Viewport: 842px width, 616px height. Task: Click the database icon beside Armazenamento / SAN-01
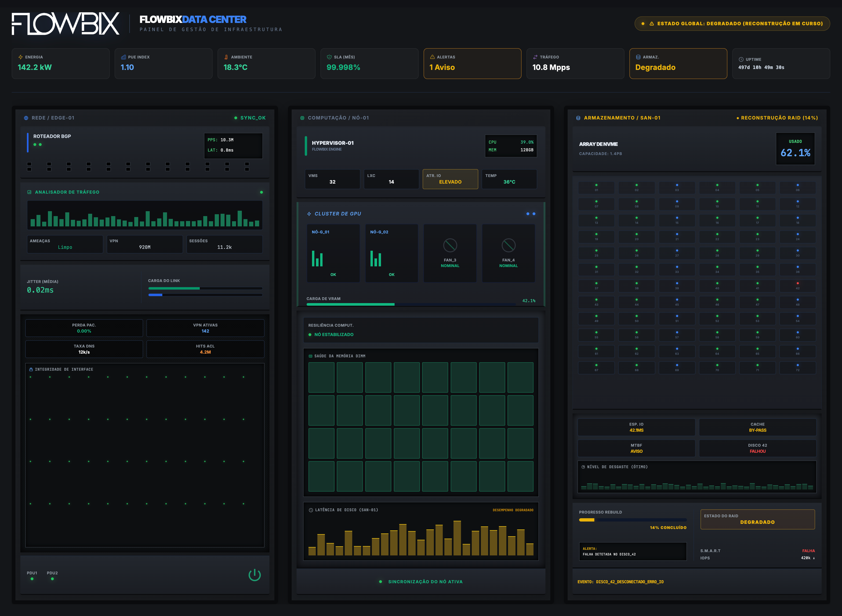coord(578,118)
